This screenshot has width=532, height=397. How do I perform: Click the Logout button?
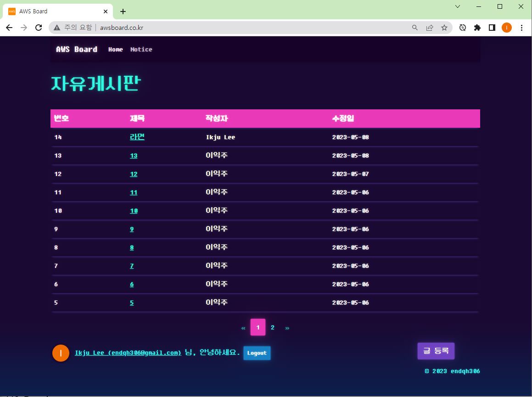[257, 353]
